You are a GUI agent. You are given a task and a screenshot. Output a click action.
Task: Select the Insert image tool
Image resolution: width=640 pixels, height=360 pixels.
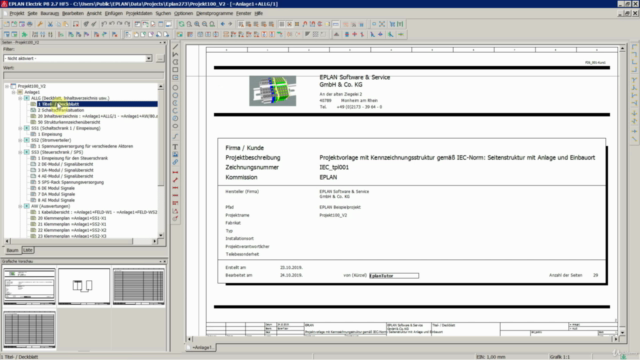176,154
